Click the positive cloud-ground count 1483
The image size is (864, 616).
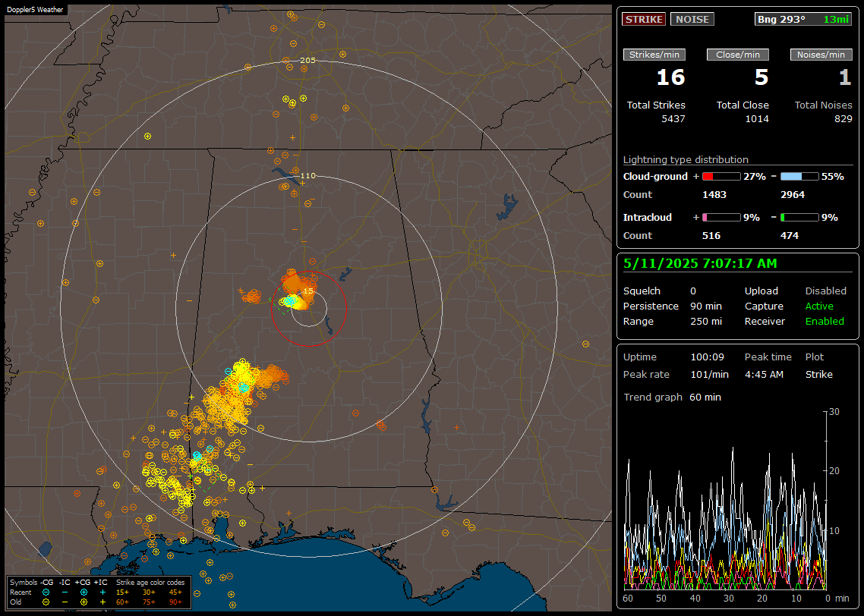point(714,195)
